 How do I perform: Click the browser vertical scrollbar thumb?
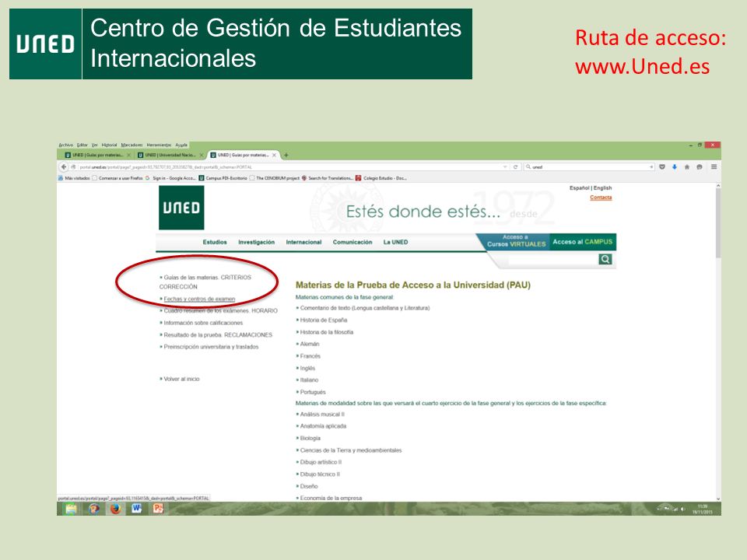718,222
